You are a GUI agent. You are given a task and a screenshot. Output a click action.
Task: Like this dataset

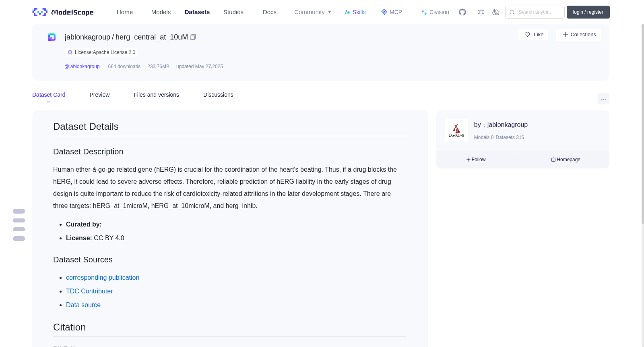coord(533,35)
